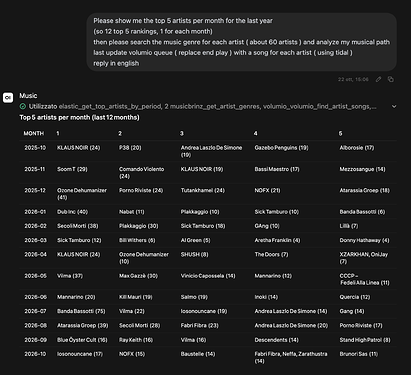Click the 'Tutankhamel (24)' cell
This screenshot has height=375, width=411.
coord(203,190)
